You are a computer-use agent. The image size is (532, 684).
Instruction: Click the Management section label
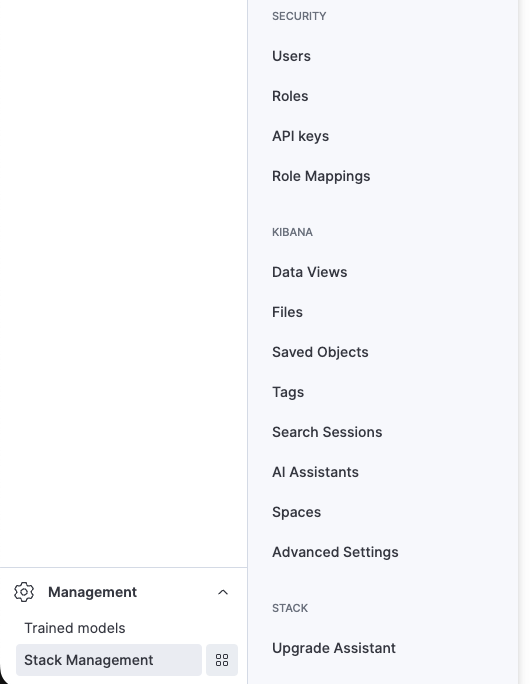92,592
